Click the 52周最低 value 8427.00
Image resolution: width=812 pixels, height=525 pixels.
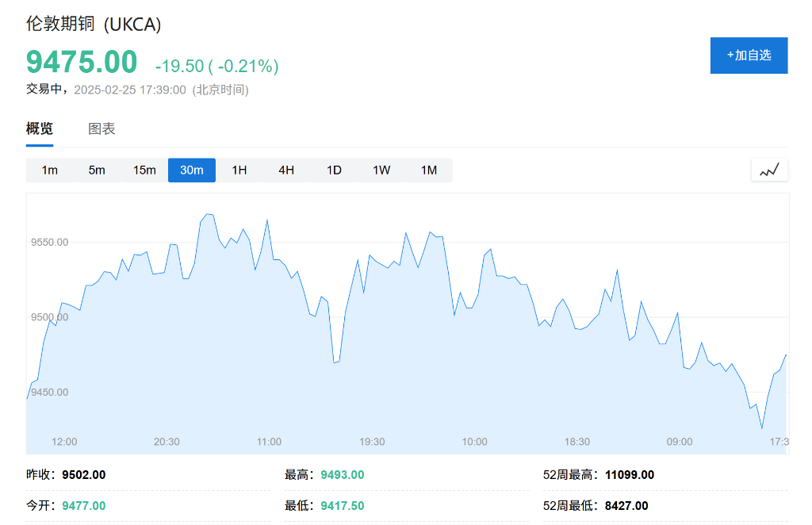[626, 506]
